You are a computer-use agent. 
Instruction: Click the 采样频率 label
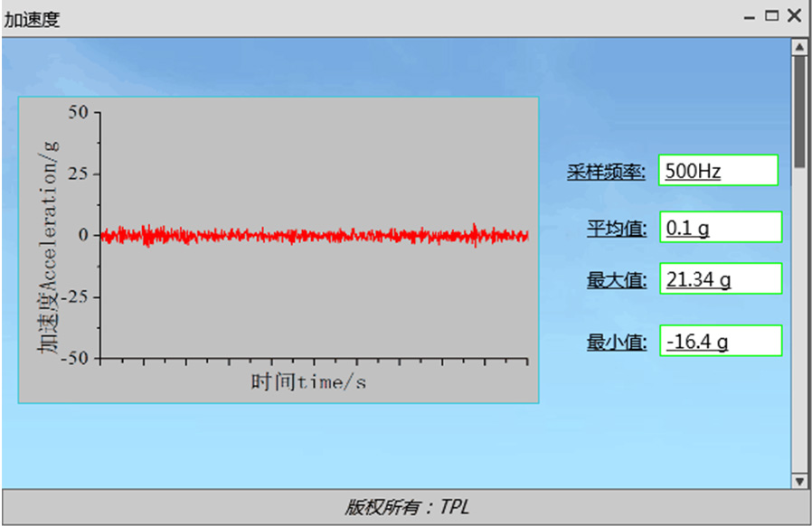(606, 172)
